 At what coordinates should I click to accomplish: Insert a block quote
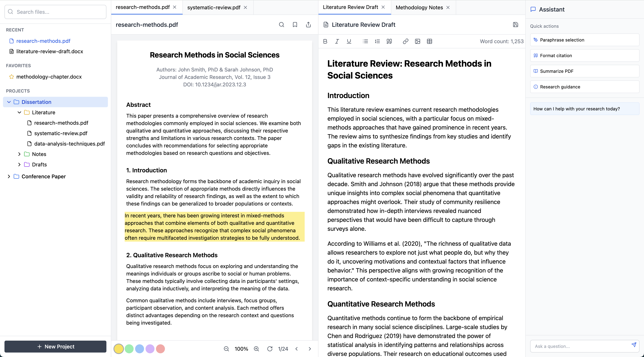pyautogui.click(x=389, y=42)
